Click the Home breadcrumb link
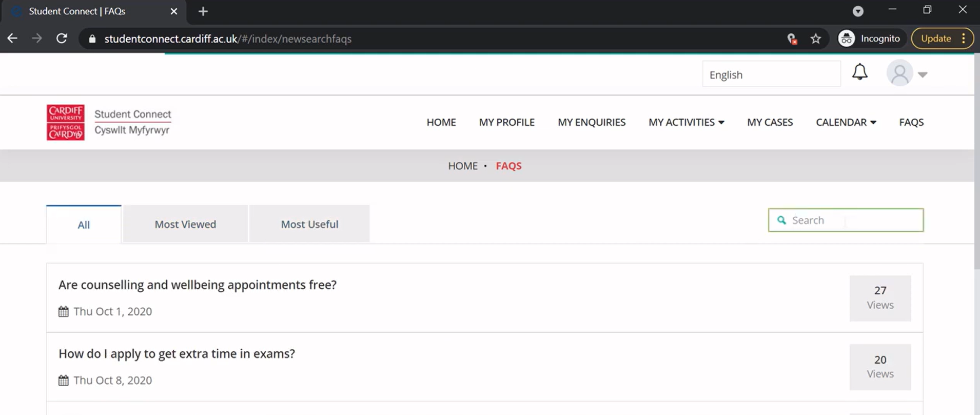Screen dimensions: 980x415 (x=462, y=166)
